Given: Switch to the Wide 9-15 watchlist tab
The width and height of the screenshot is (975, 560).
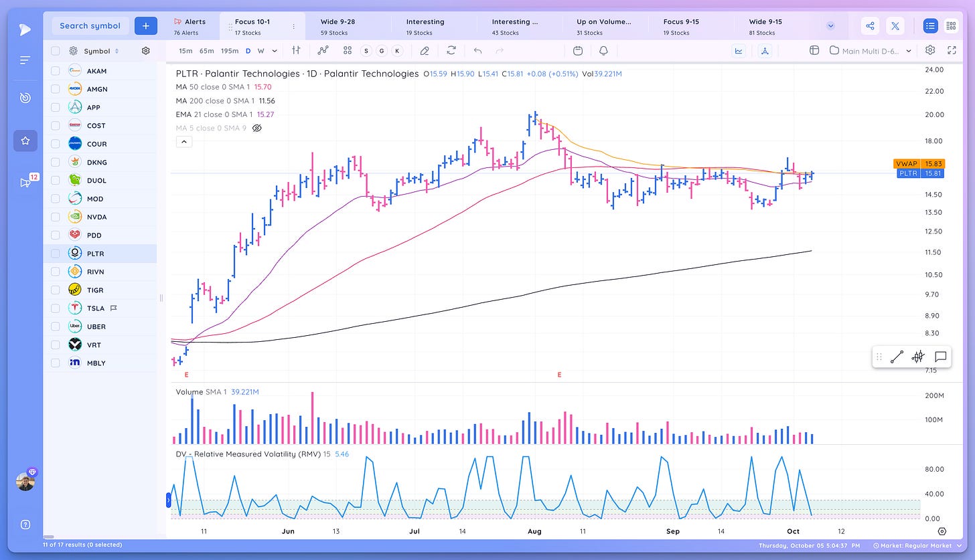Looking at the screenshot, I should pos(775,26).
